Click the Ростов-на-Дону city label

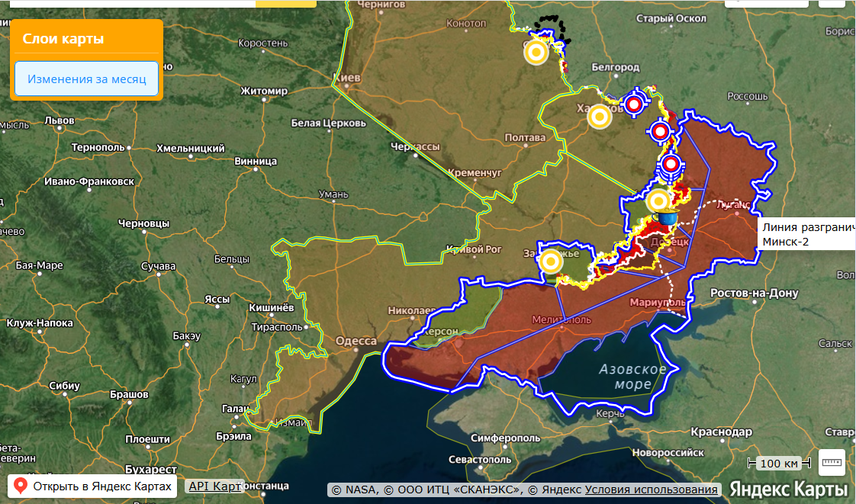click(x=754, y=293)
